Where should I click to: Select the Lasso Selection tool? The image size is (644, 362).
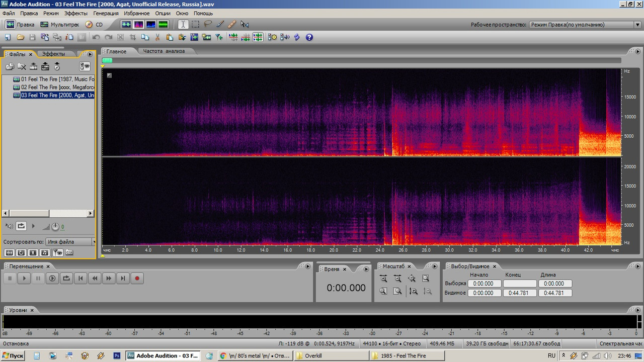[x=207, y=24]
